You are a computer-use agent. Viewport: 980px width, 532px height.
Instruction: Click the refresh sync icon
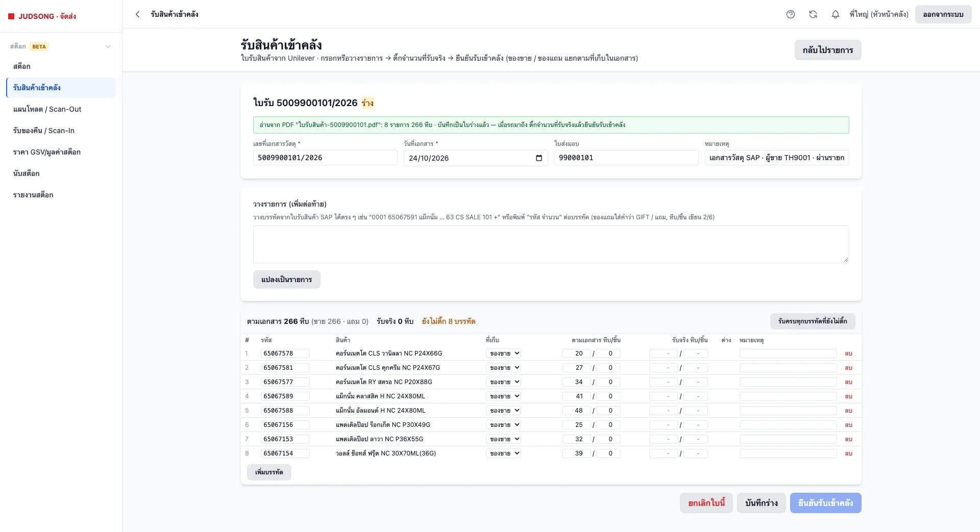coord(813,14)
